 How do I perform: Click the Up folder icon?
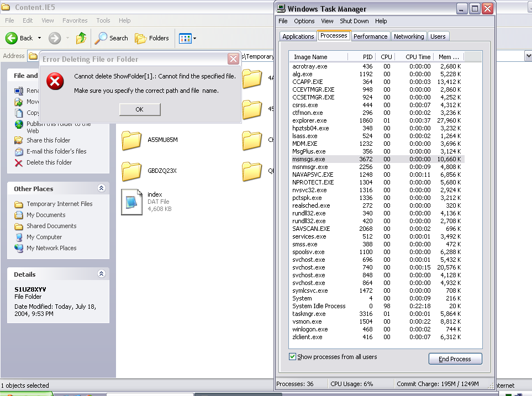[81, 38]
